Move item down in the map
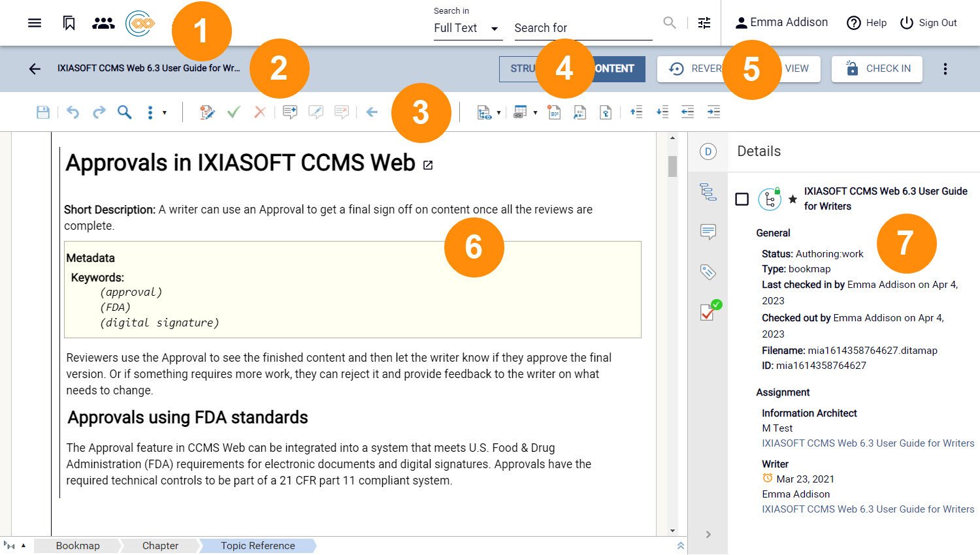This screenshot has width=980, height=555. (662, 112)
